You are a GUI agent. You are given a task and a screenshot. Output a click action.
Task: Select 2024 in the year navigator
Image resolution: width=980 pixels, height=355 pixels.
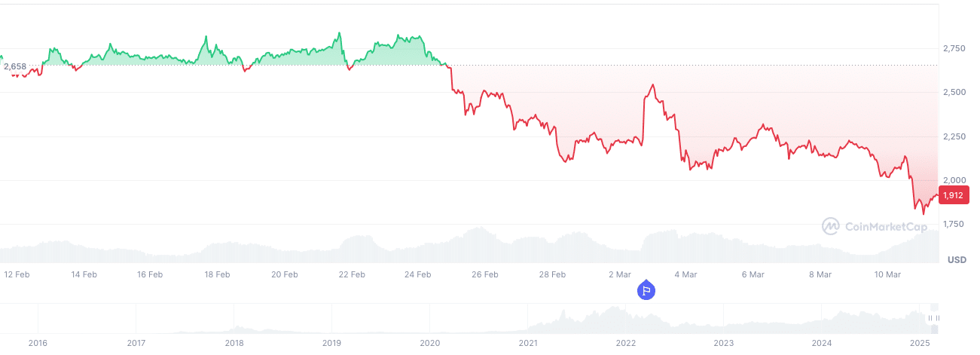point(822,343)
